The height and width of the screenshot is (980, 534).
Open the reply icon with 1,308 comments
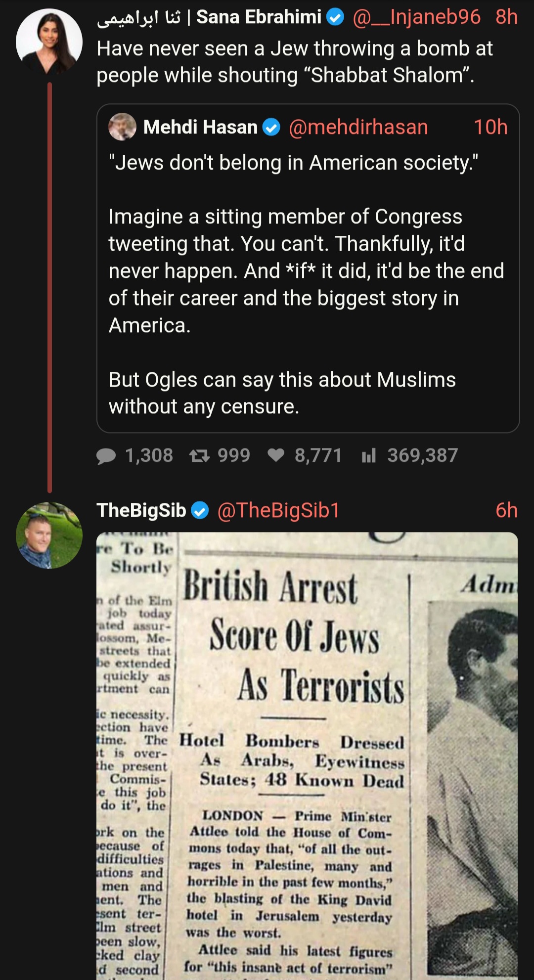[x=106, y=455]
